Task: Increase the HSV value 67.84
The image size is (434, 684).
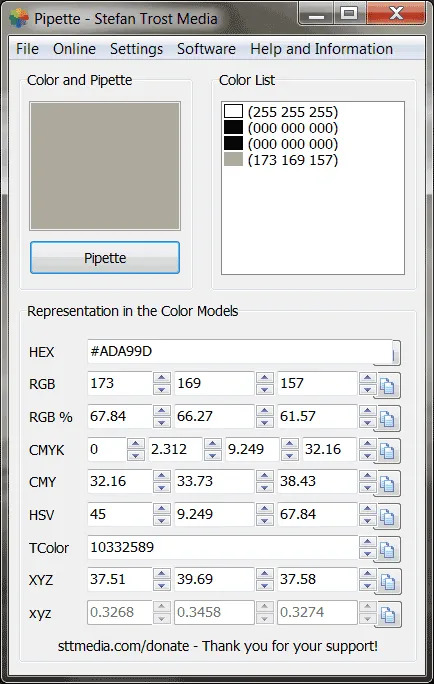Action: click(368, 509)
